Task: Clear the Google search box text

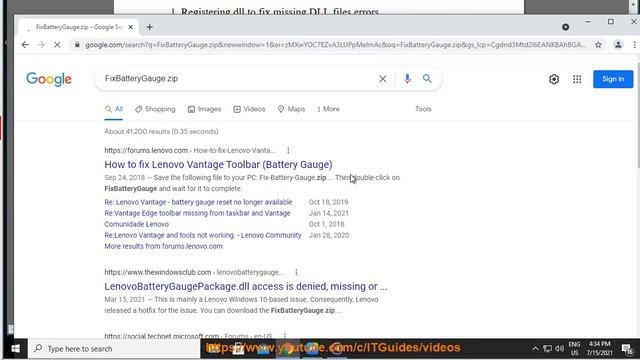Action: click(x=382, y=79)
